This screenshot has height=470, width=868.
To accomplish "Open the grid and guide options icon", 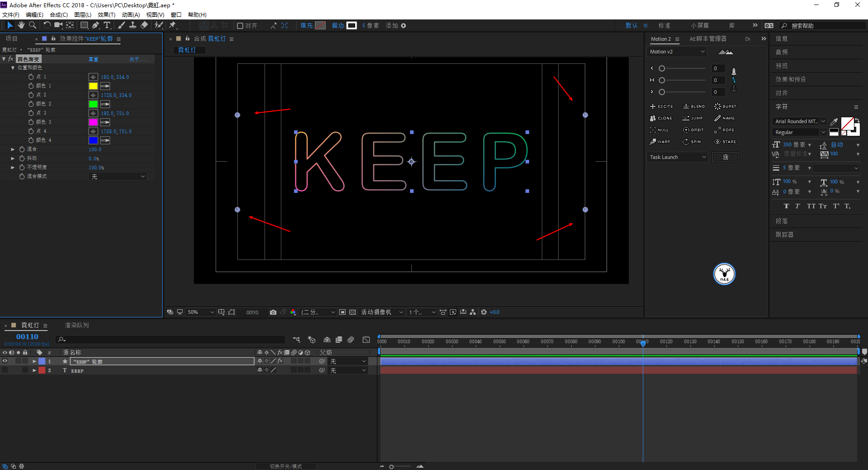I will click(x=221, y=312).
